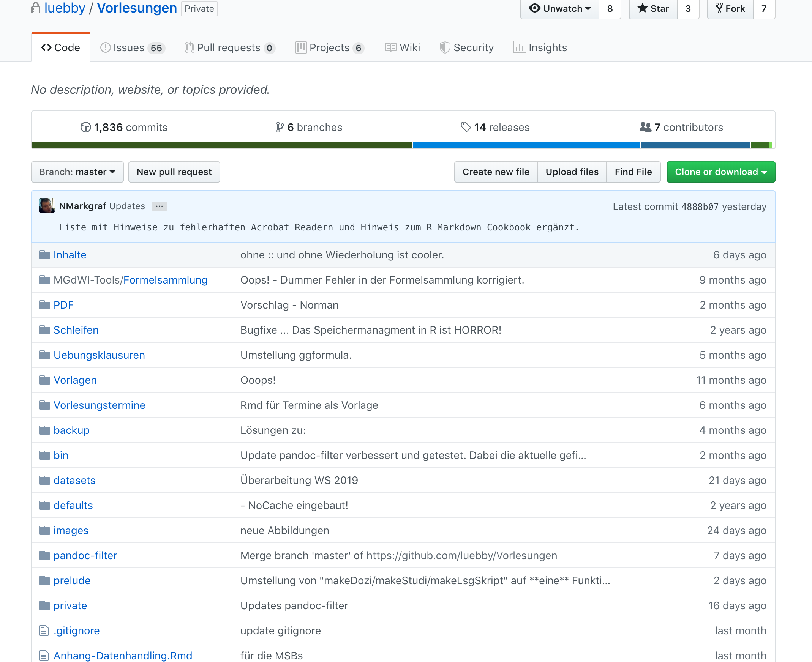Click the NMarkgraf avatar thumbnail
The width and height of the screenshot is (812, 662).
click(x=47, y=205)
